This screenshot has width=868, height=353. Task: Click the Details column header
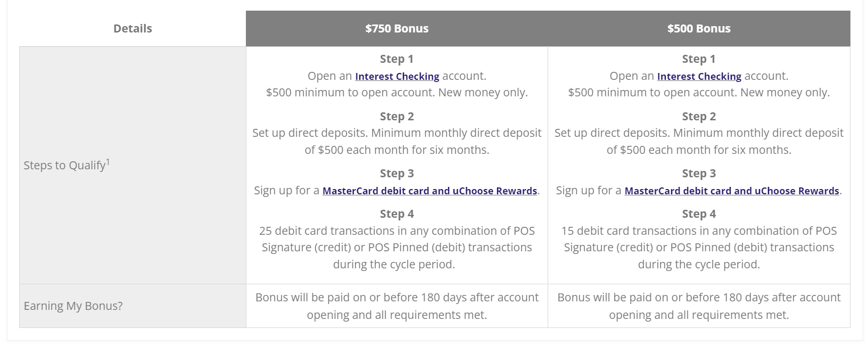tap(133, 28)
